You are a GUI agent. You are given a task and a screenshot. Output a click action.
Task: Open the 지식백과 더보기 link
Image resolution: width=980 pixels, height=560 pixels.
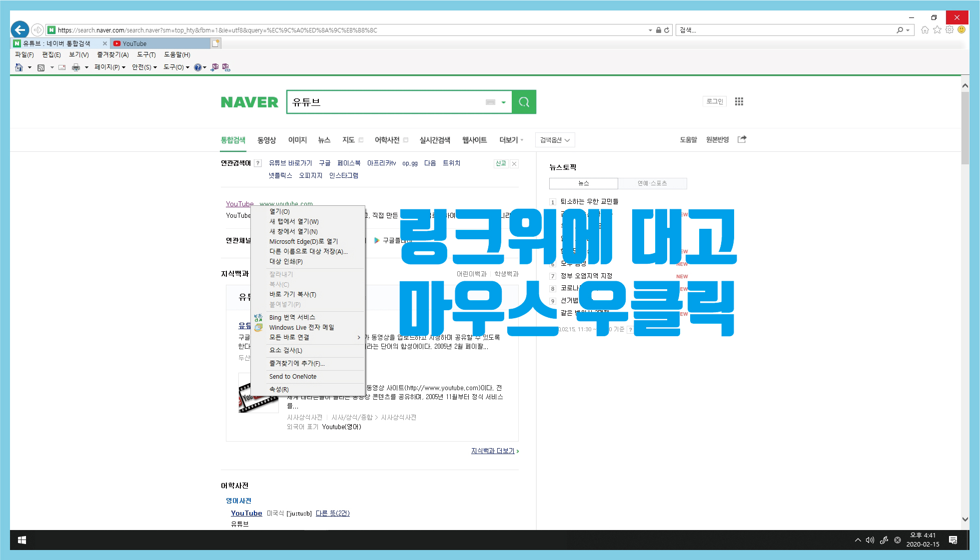pos(493,451)
